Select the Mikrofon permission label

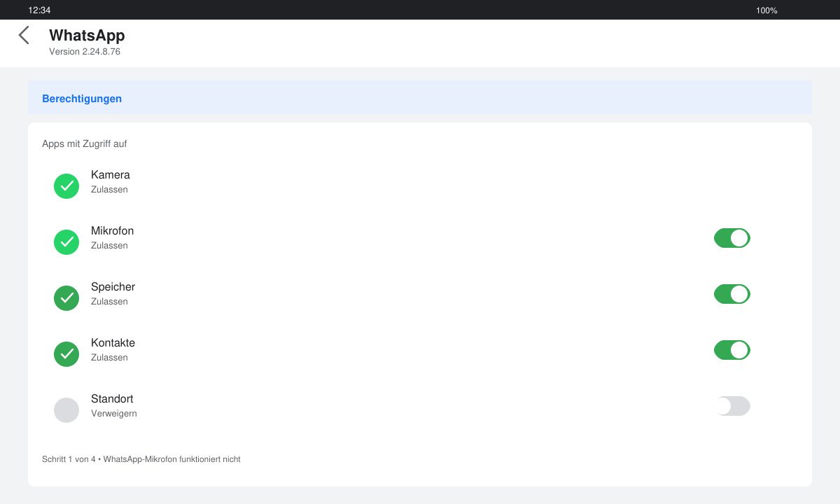(x=112, y=231)
